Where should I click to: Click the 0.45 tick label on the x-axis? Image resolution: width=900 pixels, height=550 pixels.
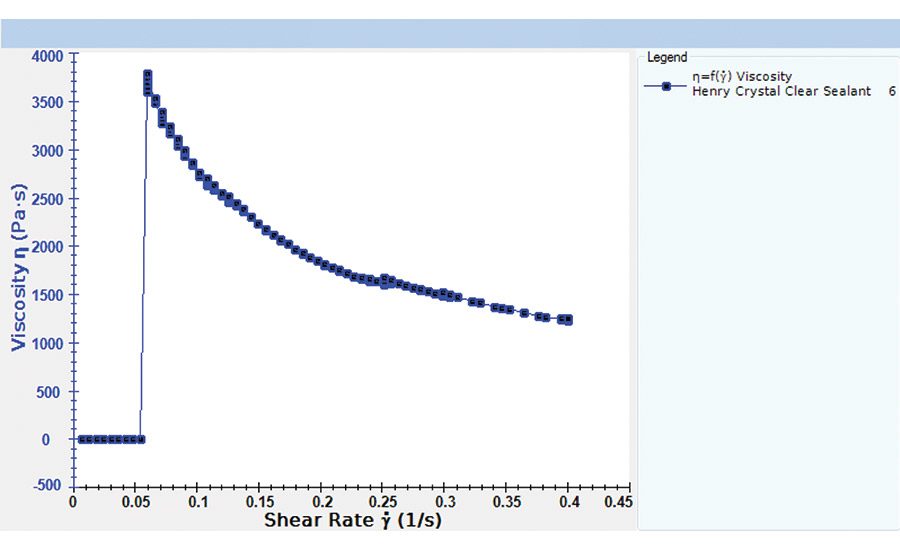coord(617,502)
